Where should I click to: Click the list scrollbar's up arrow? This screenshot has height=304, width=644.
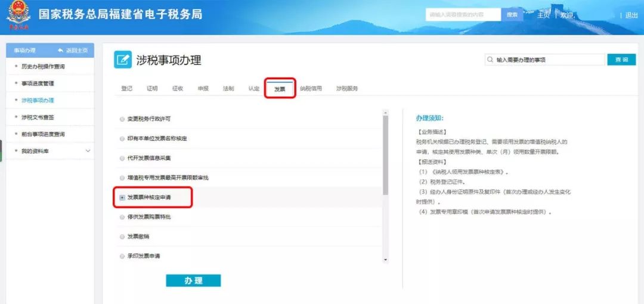pyautogui.click(x=385, y=112)
